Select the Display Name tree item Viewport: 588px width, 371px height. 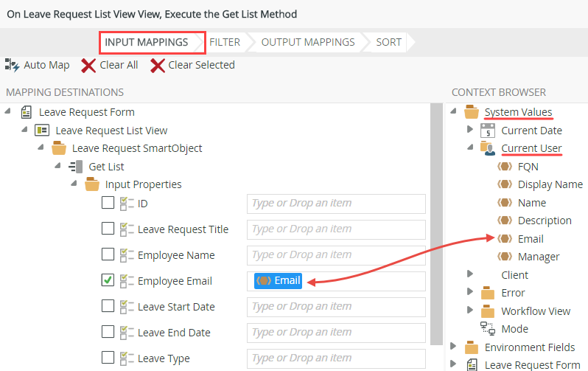pyautogui.click(x=550, y=184)
